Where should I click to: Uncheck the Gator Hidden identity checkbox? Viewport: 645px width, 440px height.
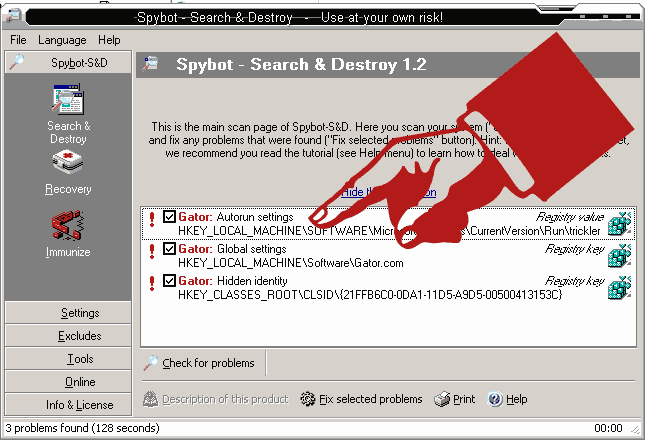pos(169,280)
